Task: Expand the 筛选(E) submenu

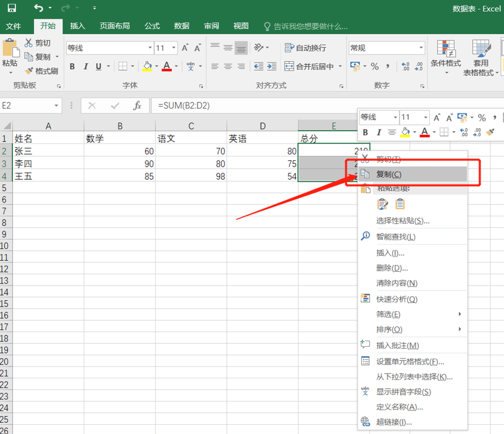Action: [412, 314]
